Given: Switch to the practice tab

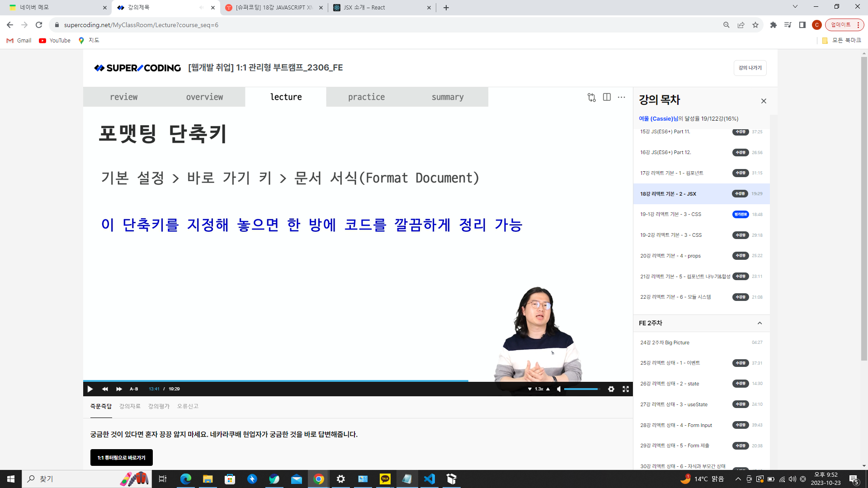Looking at the screenshot, I should (367, 97).
